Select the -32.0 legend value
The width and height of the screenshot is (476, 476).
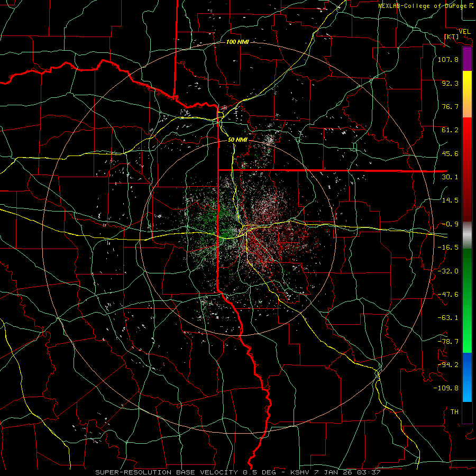click(x=448, y=271)
